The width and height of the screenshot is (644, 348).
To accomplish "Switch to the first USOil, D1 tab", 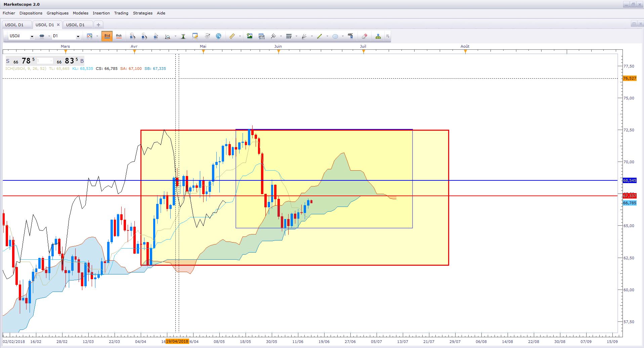I will (x=17, y=25).
